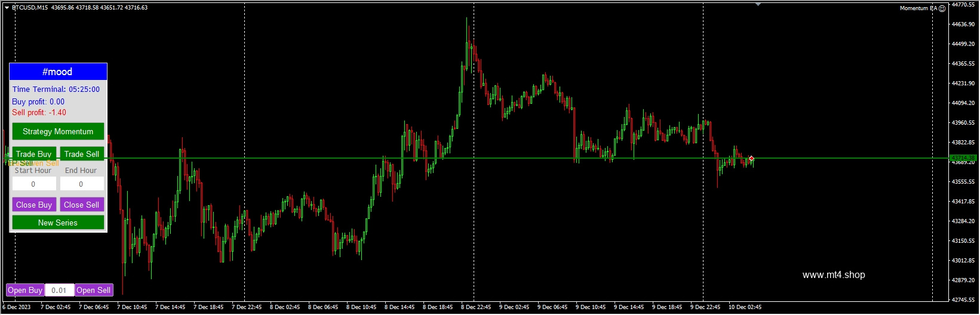Viewport: 980px width, 315px height.
Task: Click the Open Sell button
Action: tap(94, 290)
